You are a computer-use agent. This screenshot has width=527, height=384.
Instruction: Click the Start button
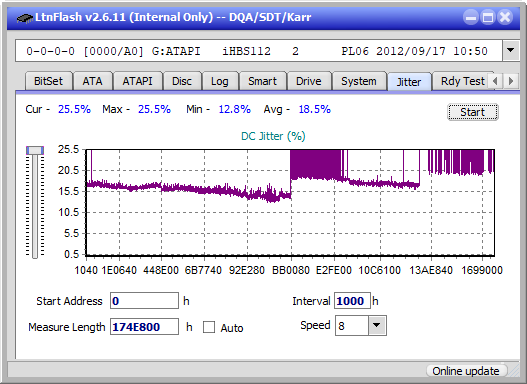pos(473,112)
